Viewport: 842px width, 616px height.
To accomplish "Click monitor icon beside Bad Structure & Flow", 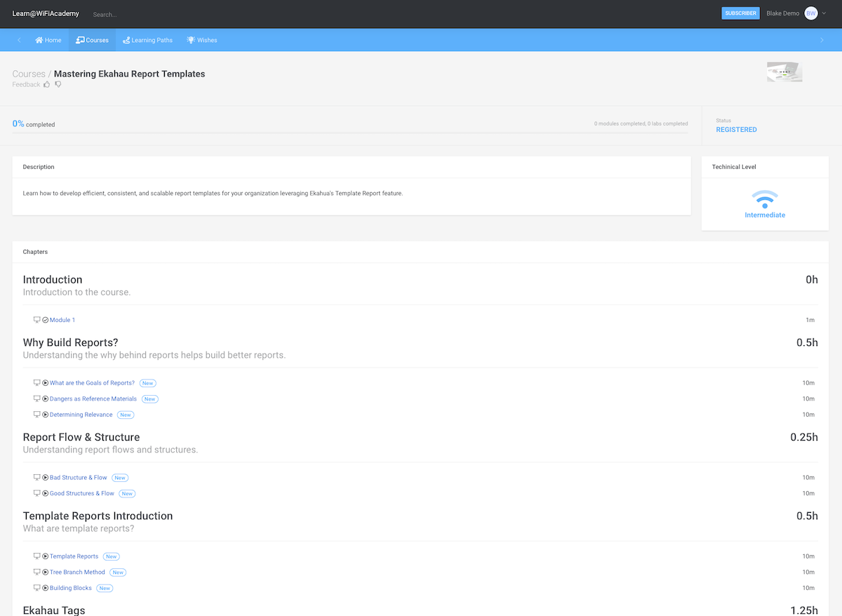I will click(x=37, y=478).
